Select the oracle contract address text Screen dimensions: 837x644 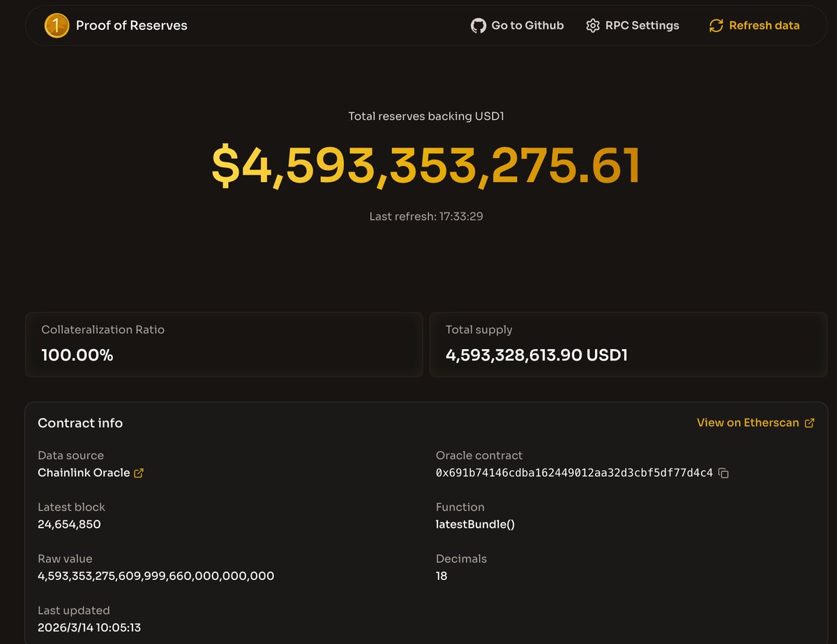[x=574, y=473]
